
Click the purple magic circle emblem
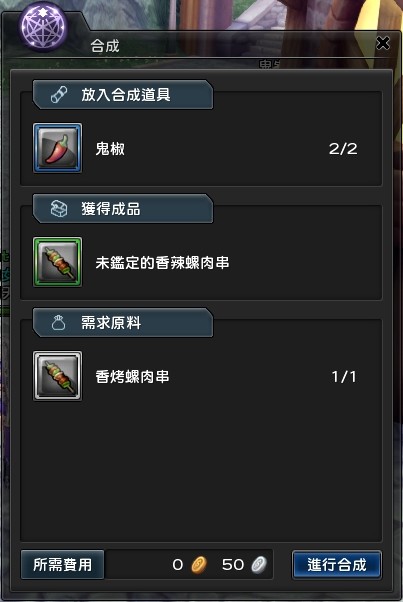click(x=43, y=28)
